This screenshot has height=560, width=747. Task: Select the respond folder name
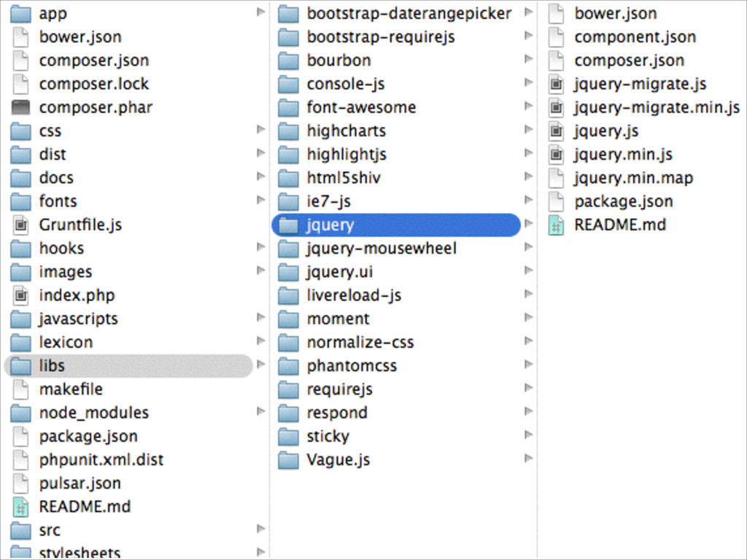tap(337, 413)
